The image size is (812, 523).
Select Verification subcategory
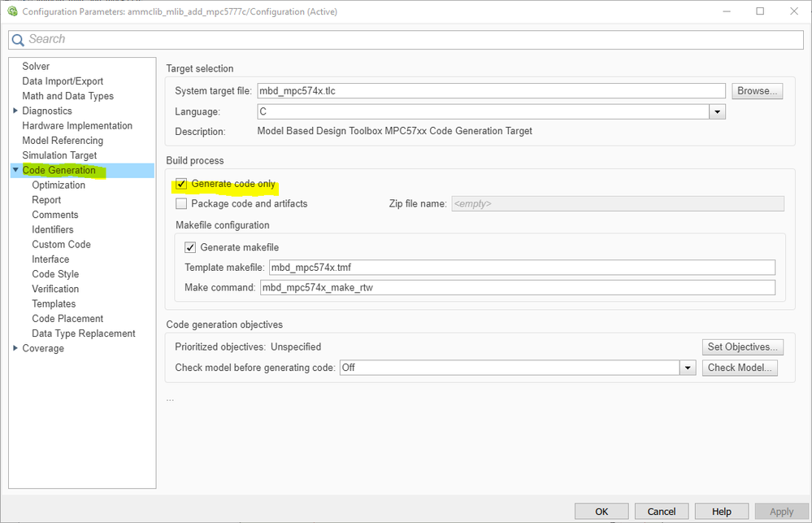55,290
